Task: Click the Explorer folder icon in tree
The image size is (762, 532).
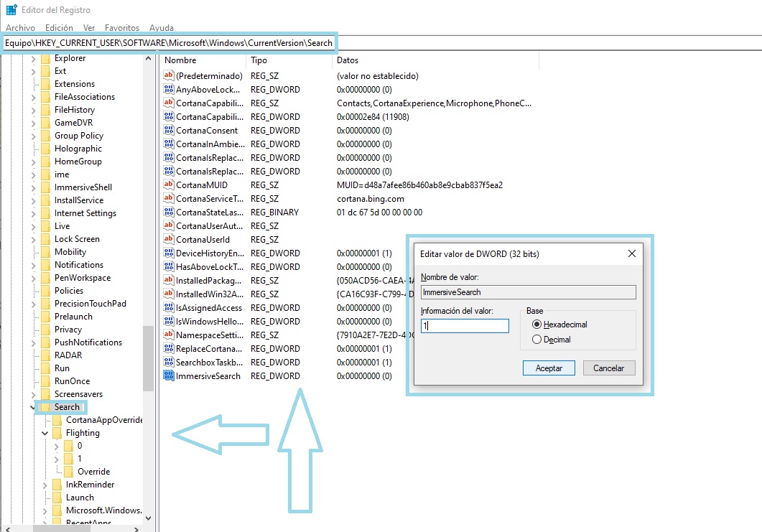Action: pos(46,58)
